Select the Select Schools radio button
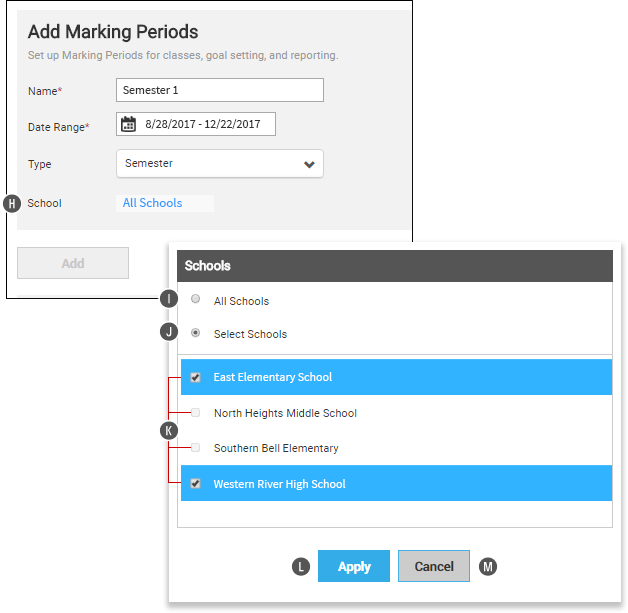The height and width of the screenshot is (613, 628). 195,333
